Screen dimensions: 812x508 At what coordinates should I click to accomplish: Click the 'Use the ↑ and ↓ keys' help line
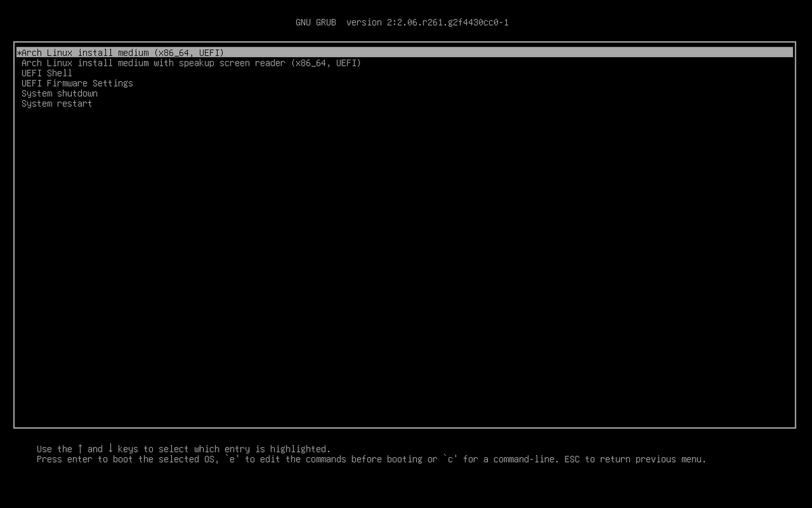click(183, 449)
